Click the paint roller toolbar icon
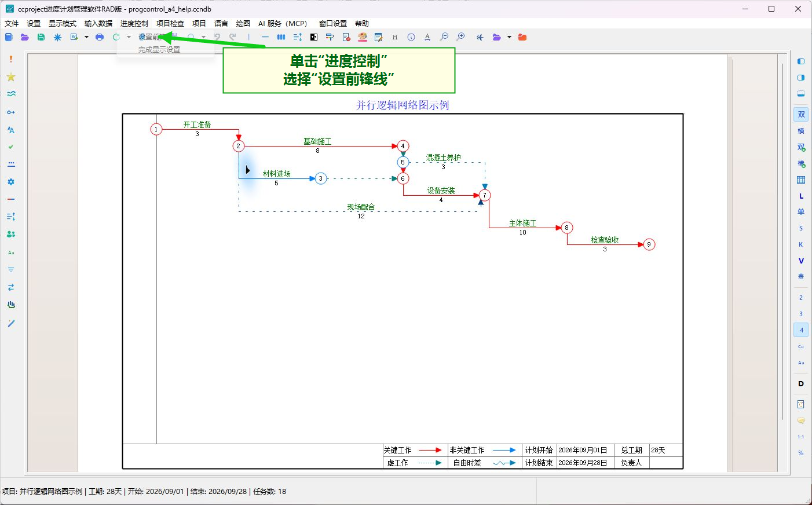Viewport: 812px width, 505px height. (330, 37)
